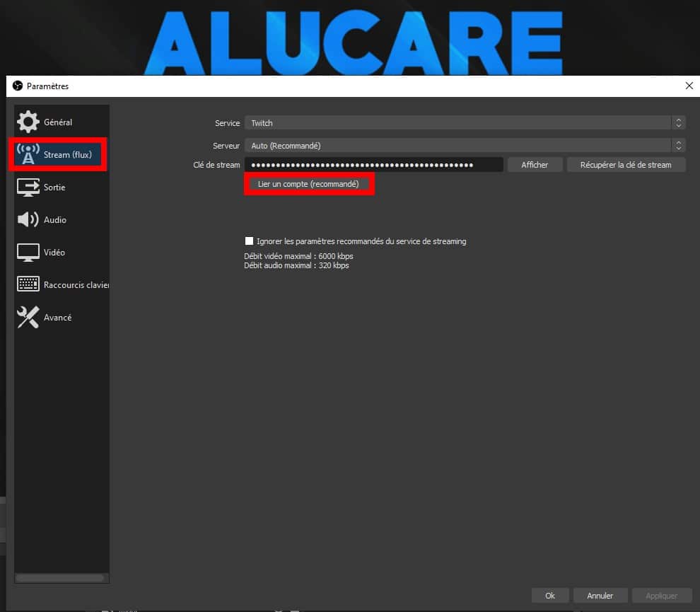The height and width of the screenshot is (612, 700).
Task: Click Récupérer la clé de stream
Action: pyautogui.click(x=626, y=165)
